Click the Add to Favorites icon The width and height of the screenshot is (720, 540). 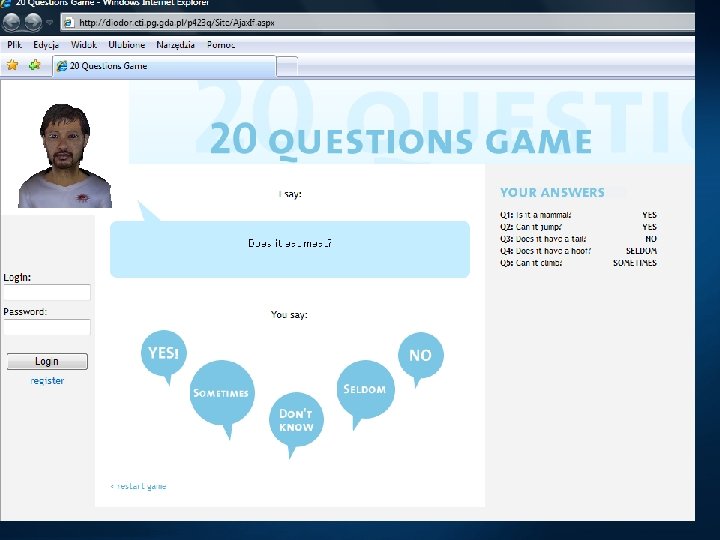pyautogui.click(x=34, y=65)
